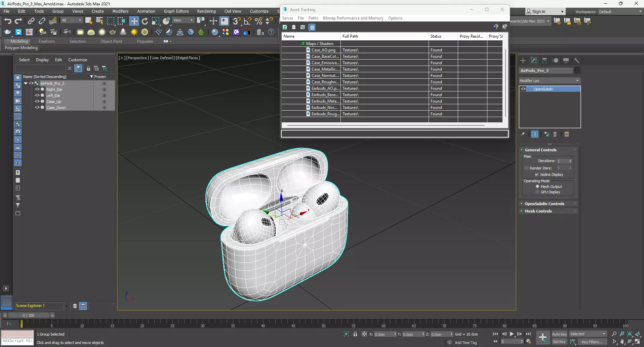644x347 pixels.
Task: Activate the Select and Scale tool
Action: [x=156, y=21]
